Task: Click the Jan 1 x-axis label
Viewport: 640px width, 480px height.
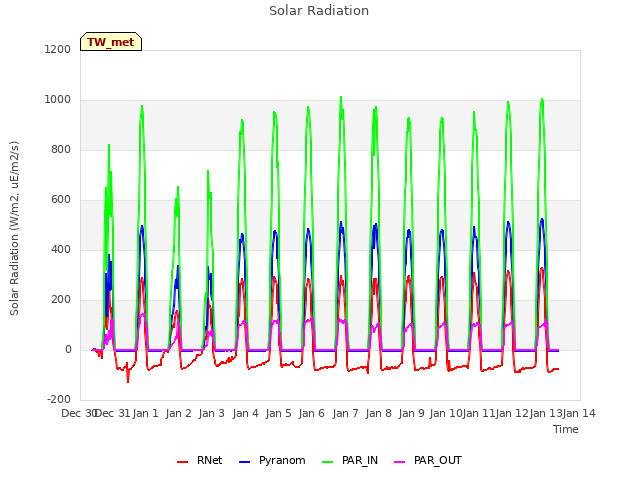Action: pyautogui.click(x=145, y=413)
